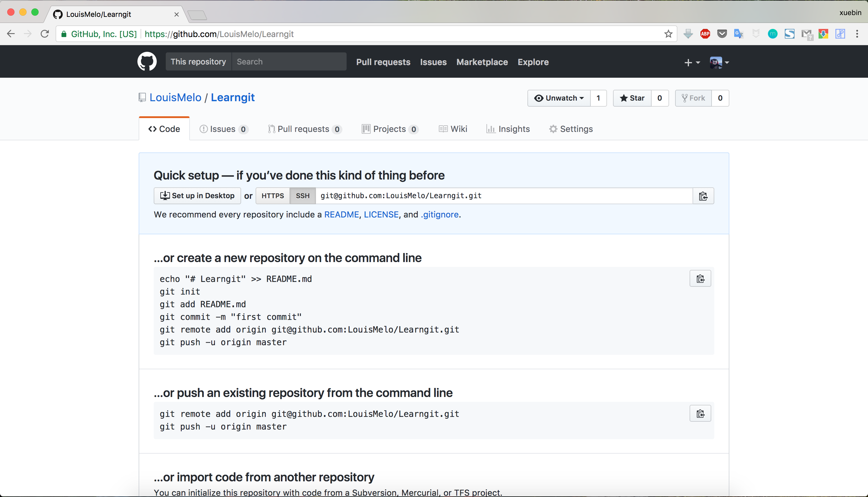
Task: Select the HTTPS protocol option
Action: click(272, 196)
